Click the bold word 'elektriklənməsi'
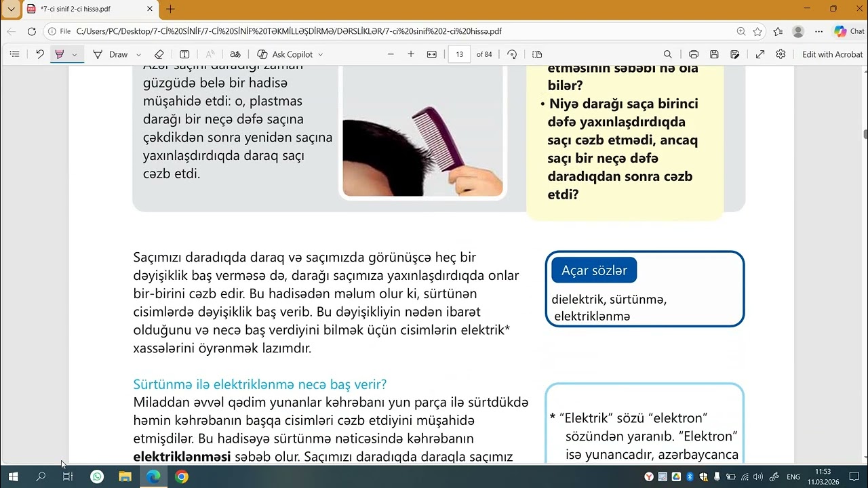The width and height of the screenshot is (868, 488). 182,457
